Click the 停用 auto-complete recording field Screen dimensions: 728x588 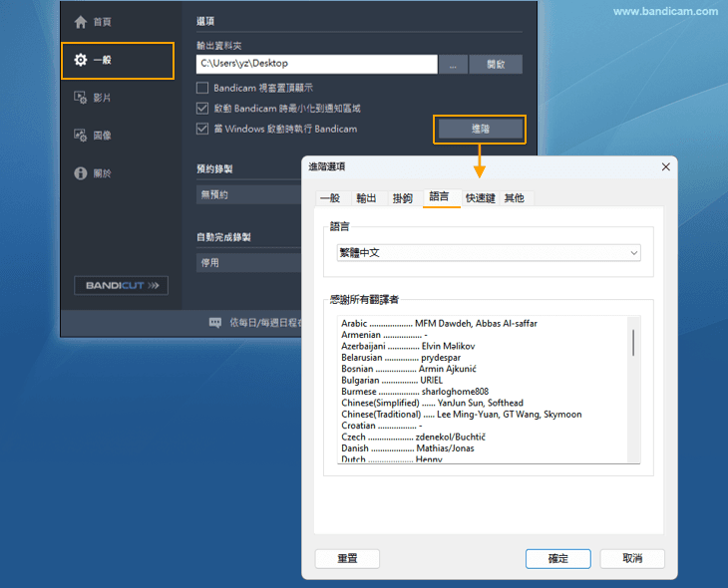coord(249,263)
